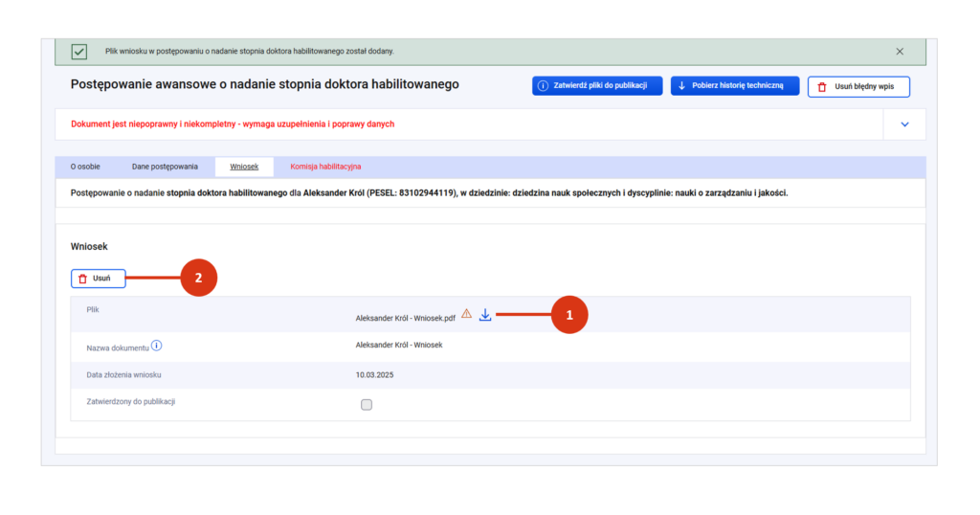Click the red incomplete document warning message
The image size is (980, 515).
(233, 124)
